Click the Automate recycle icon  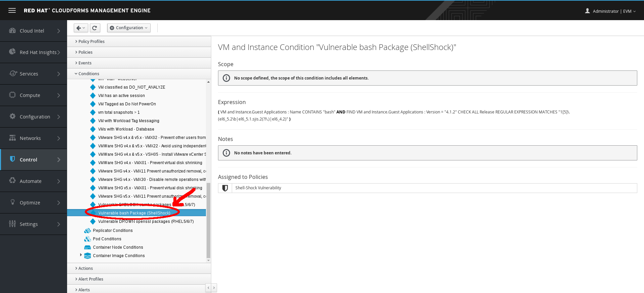click(12, 181)
